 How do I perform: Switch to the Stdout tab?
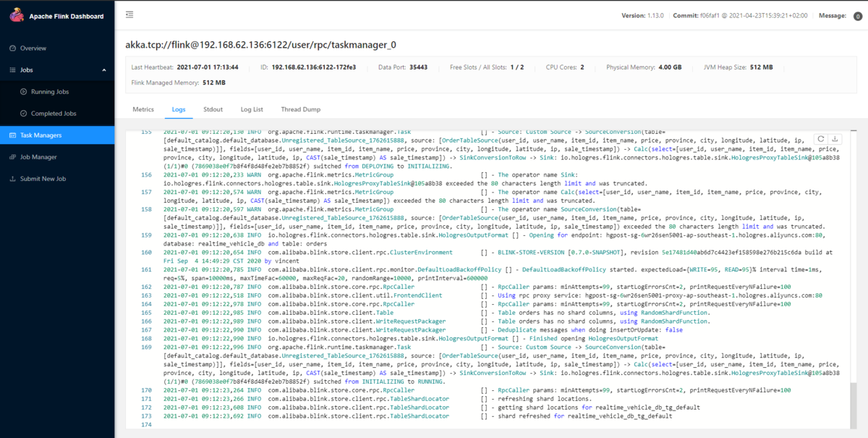pyautogui.click(x=213, y=109)
